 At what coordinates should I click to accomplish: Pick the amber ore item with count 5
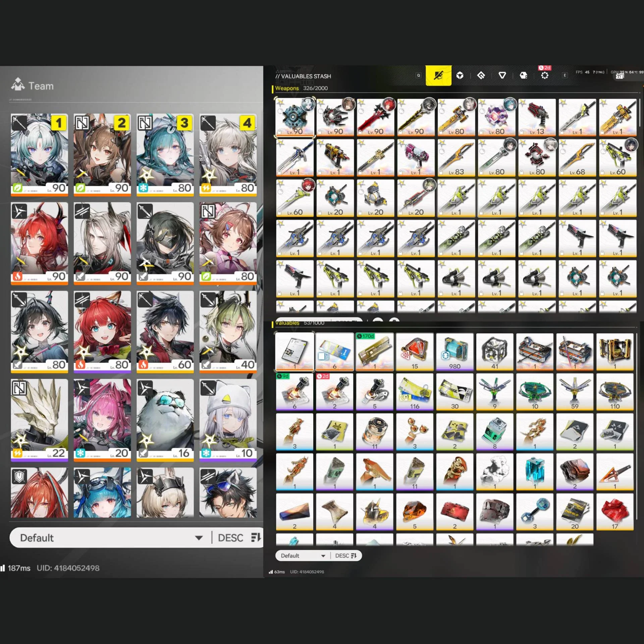tap(415, 512)
